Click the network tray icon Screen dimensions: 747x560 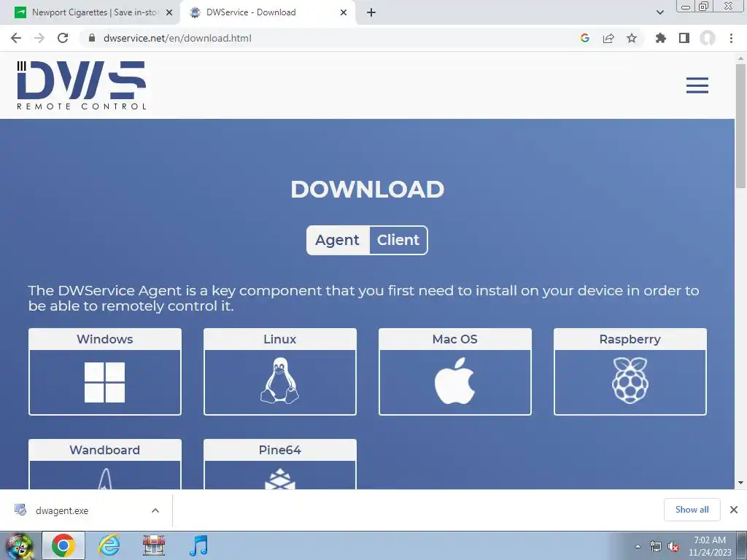(x=656, y=547)
